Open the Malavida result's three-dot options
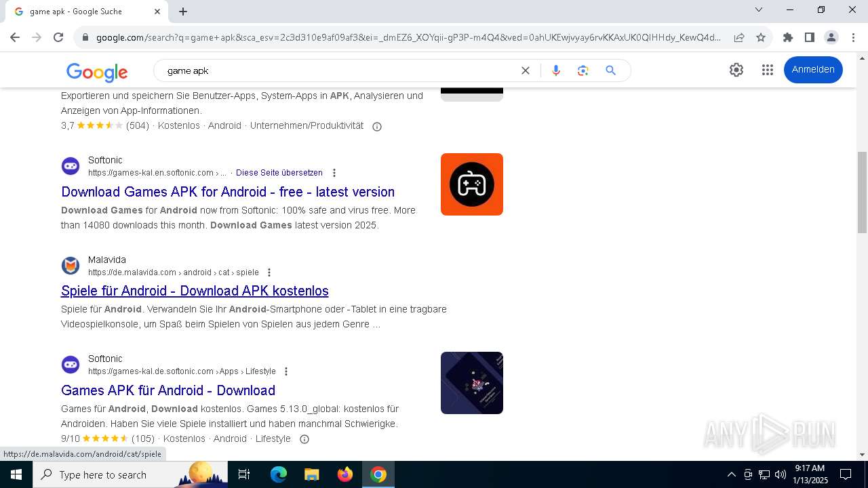The height and width of the screenshot is (488, 868). point(269,272)
